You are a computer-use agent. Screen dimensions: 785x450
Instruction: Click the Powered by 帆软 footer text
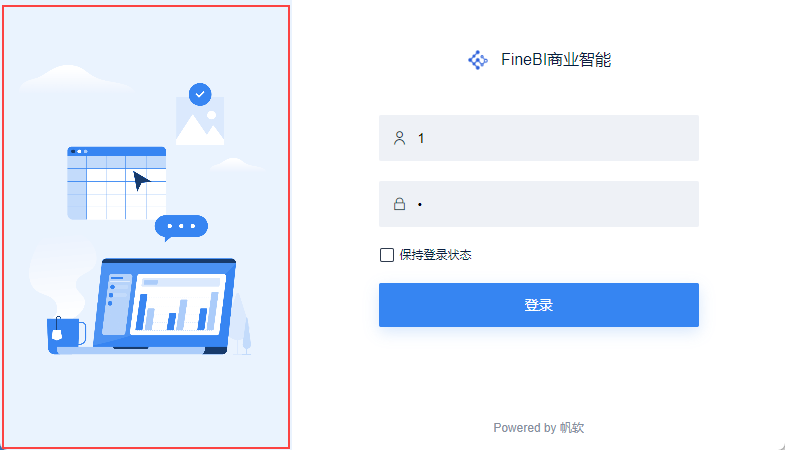(539, 427)
